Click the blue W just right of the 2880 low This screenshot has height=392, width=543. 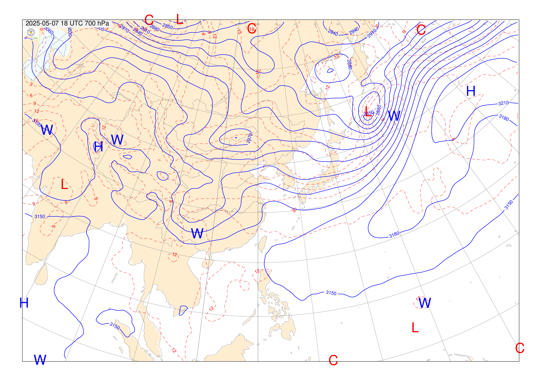[x=394, y=116]
